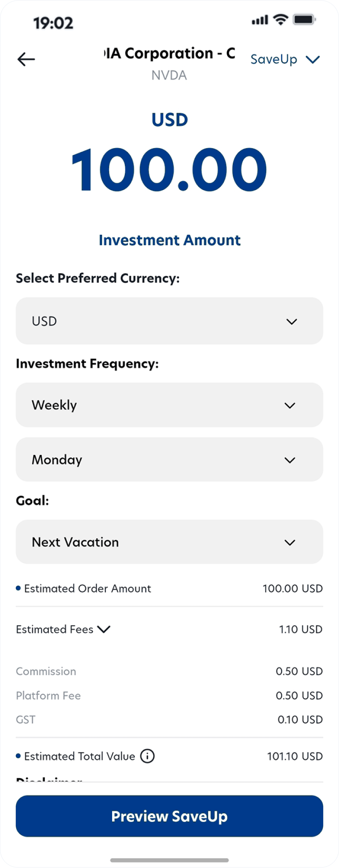Tap the info icon beside Estimated Total Value
The height and width of the screenshot is (868, 339).
tap(147, 756)
